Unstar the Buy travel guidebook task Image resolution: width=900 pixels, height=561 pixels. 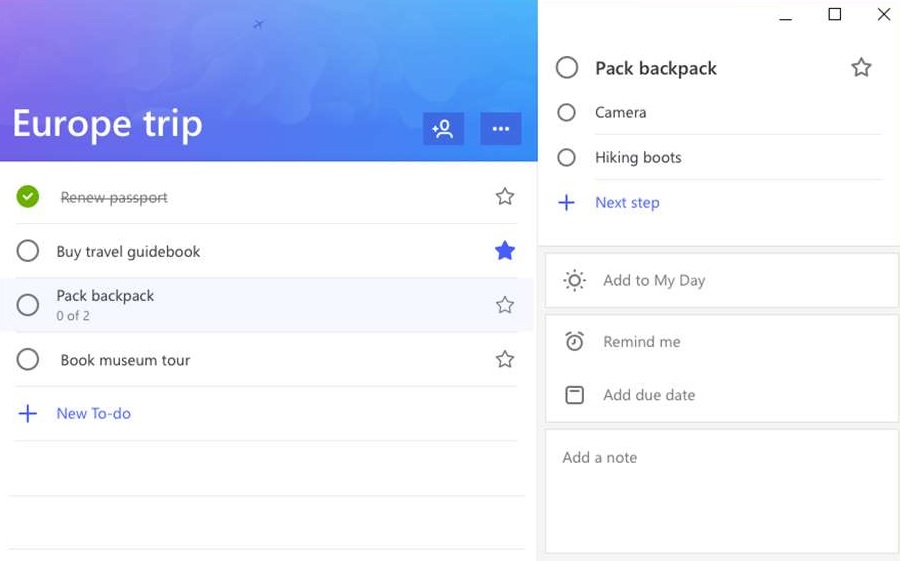pos(505,251)
